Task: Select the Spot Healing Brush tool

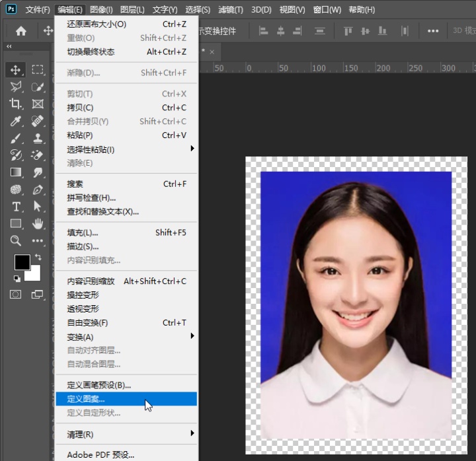Action: point(38,121)
